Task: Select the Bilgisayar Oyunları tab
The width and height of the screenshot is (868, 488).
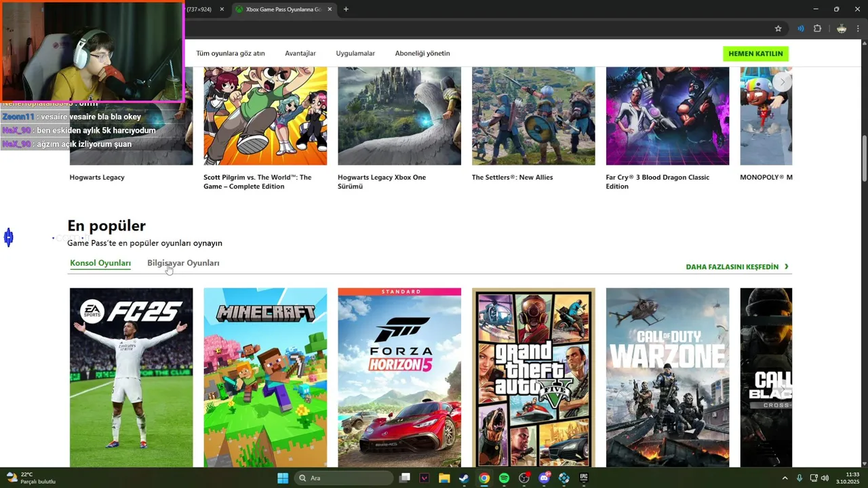Action: coord(183,263)
